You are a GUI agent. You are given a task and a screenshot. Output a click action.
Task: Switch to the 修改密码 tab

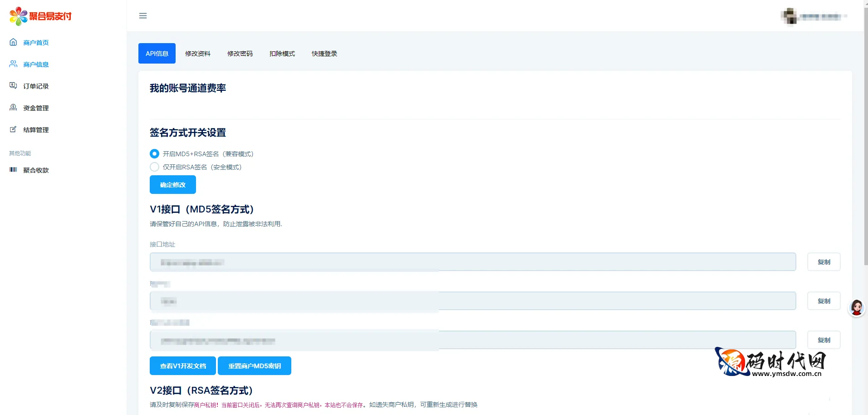point(240,54)
